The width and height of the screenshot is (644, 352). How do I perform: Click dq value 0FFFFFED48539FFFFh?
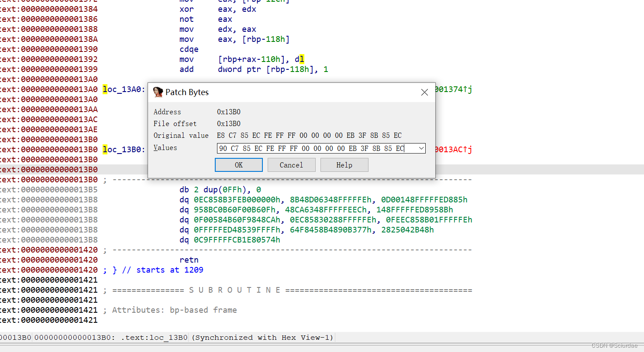[x=237, y=230]
